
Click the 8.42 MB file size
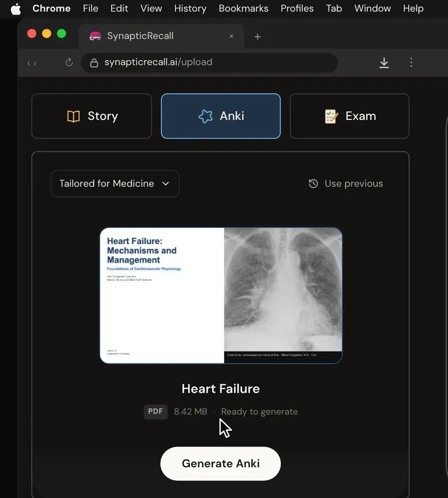(190, 412)
